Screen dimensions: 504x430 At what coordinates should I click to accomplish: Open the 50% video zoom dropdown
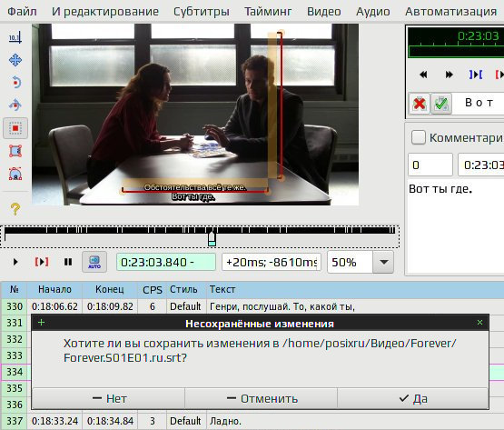[383, 262]
